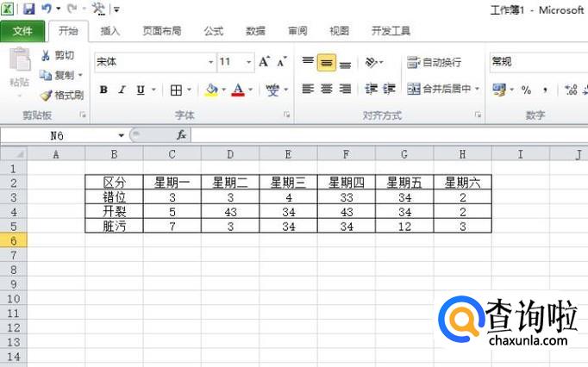Apply red font color
This screenshot has width=588, height=367.
click(x=238, y=90)
